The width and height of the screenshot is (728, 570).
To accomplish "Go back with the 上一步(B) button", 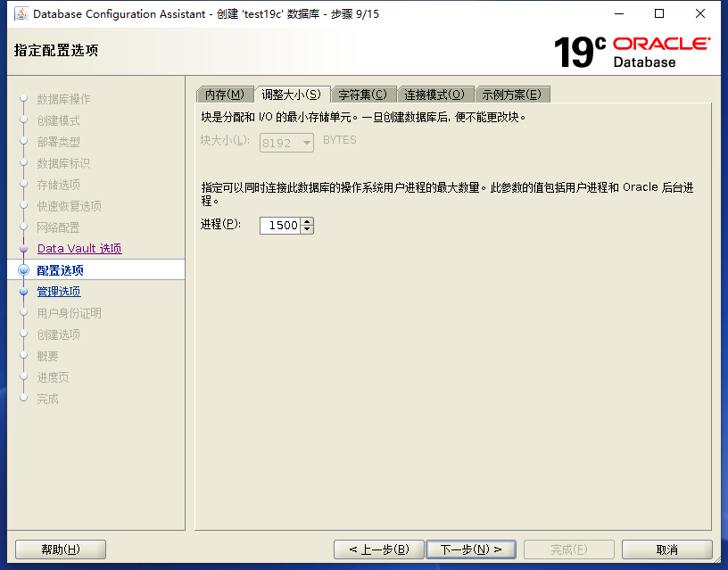I will [x=379, y=549].
